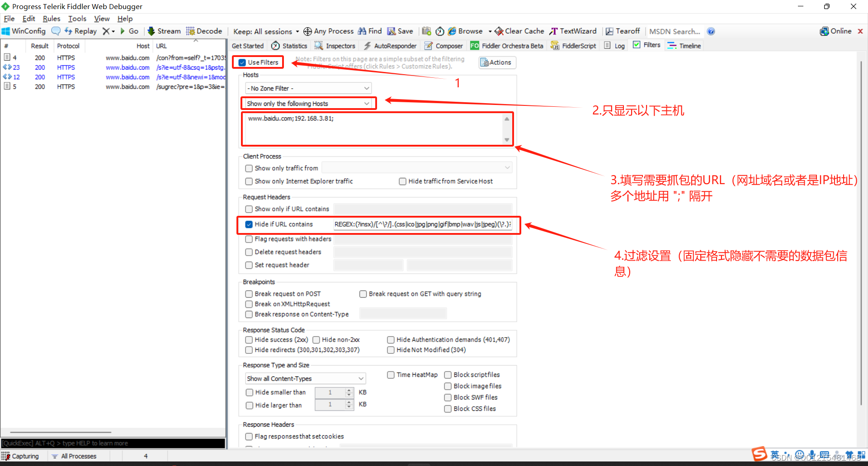
Task: Open the FiddlerScript tab
Action: (573, 46)
